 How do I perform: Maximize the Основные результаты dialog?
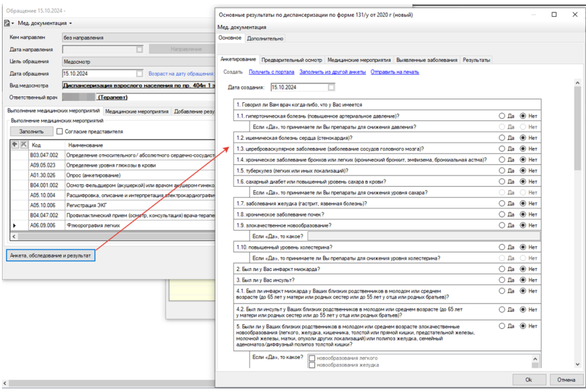[554, 14]
